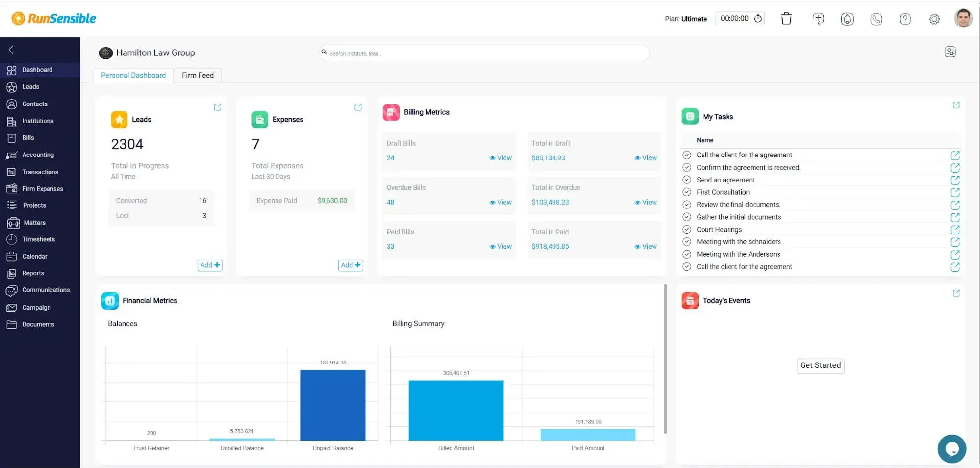Screen dimensions: 980x468
Task: View the Overdue Bills list
Action: tap(500, 202)
